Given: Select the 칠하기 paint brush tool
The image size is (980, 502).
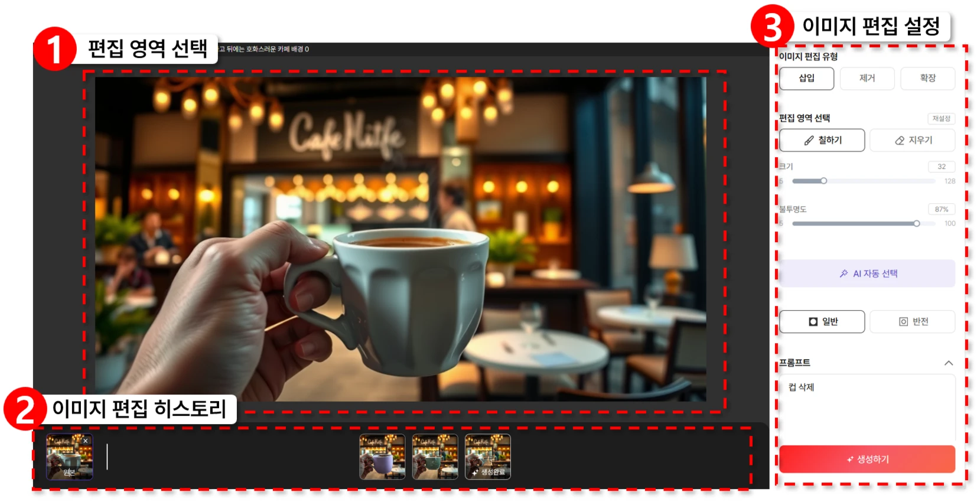Looking at the screenshot, I should (x=822, y=141).
